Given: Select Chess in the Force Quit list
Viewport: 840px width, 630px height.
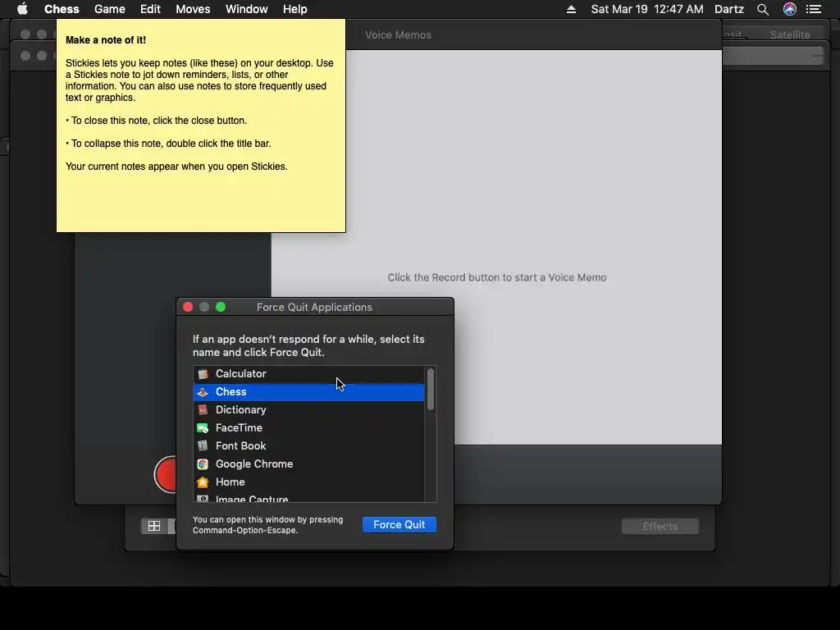Looking at the screenshot, I should 308,391.
